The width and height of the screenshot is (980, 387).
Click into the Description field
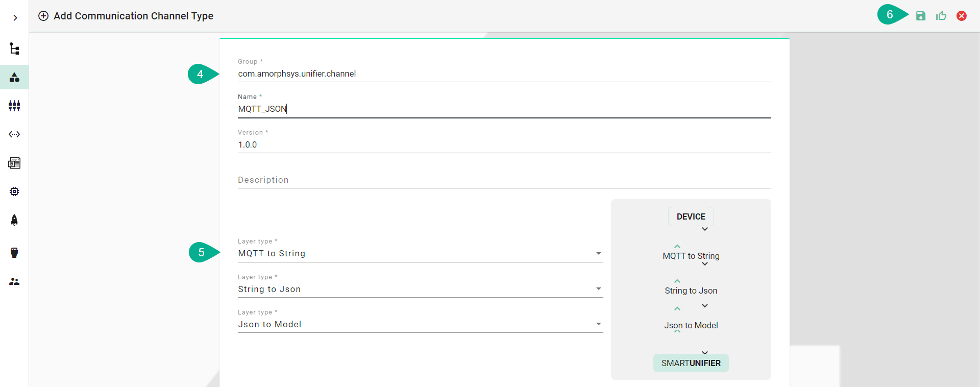(x=503, y=180)
